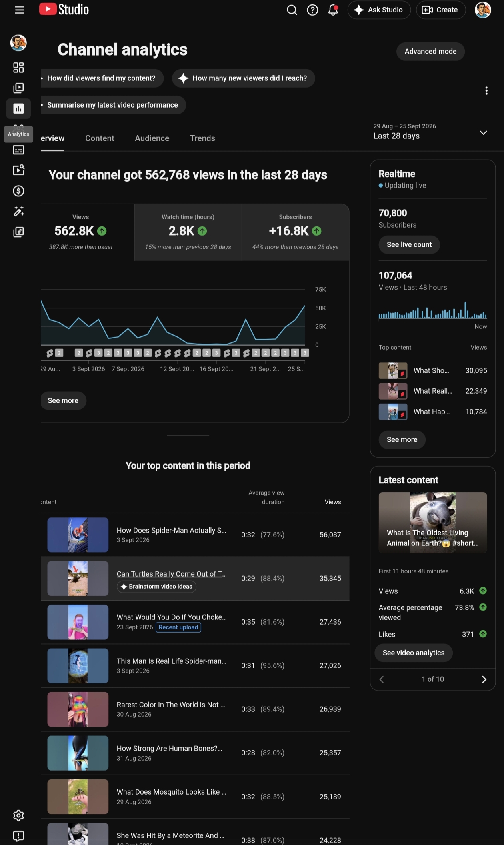This screenshot has height=845, width=504.
Task: Open the Content icon in sidebar
Action: 18,88
